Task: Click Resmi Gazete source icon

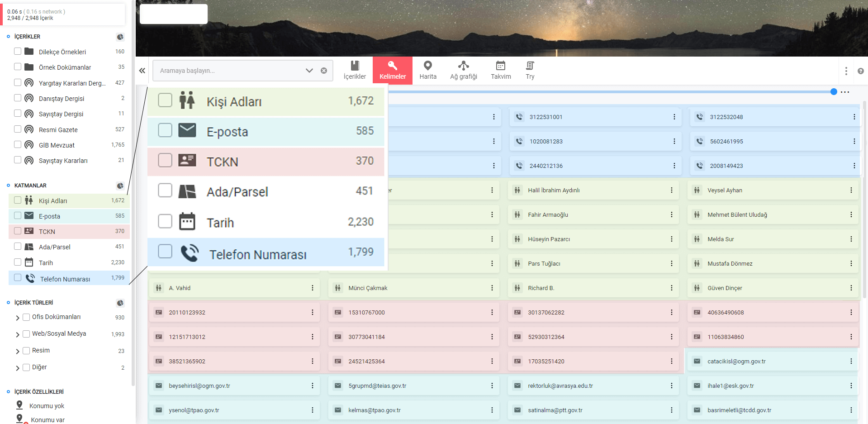Action: pos(29,129)
